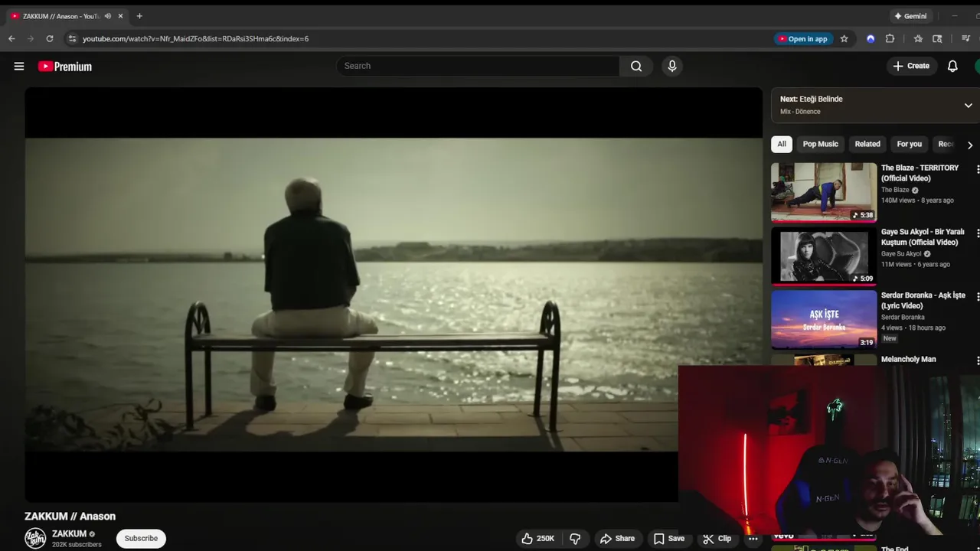The height and width of the screenshot is (551, 980).
Task: Open Gaye Su Akyol video thumbnail
Action: pos(824,255)
